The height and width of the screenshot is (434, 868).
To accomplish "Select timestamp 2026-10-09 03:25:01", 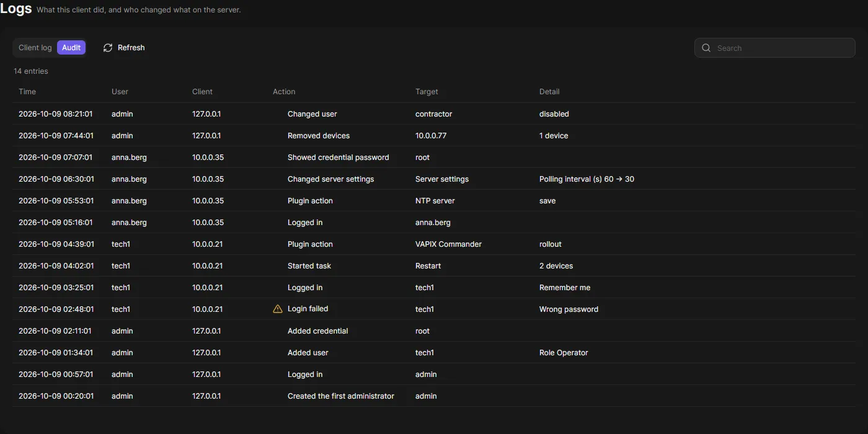I will (56, 288).
